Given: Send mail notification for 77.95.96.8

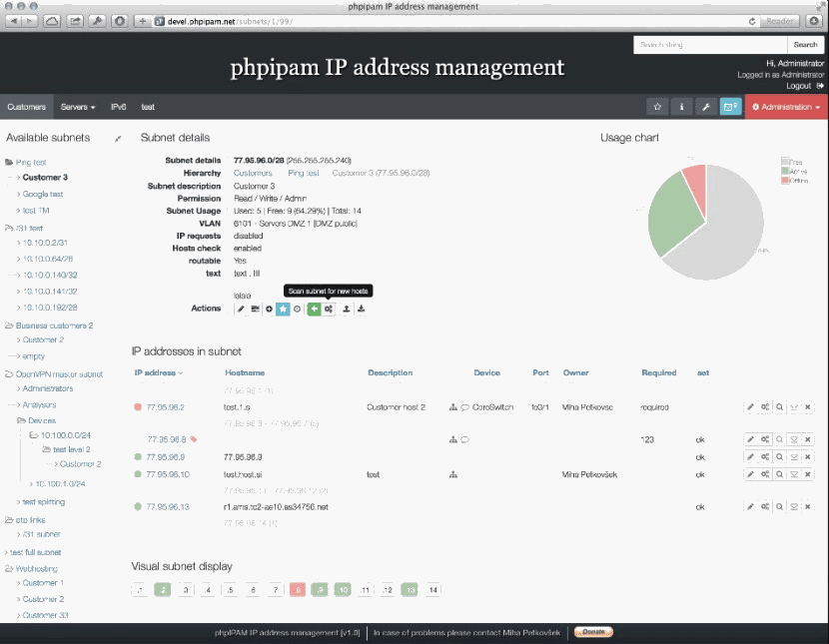Looking at the screenshot, I should [794, 439].
